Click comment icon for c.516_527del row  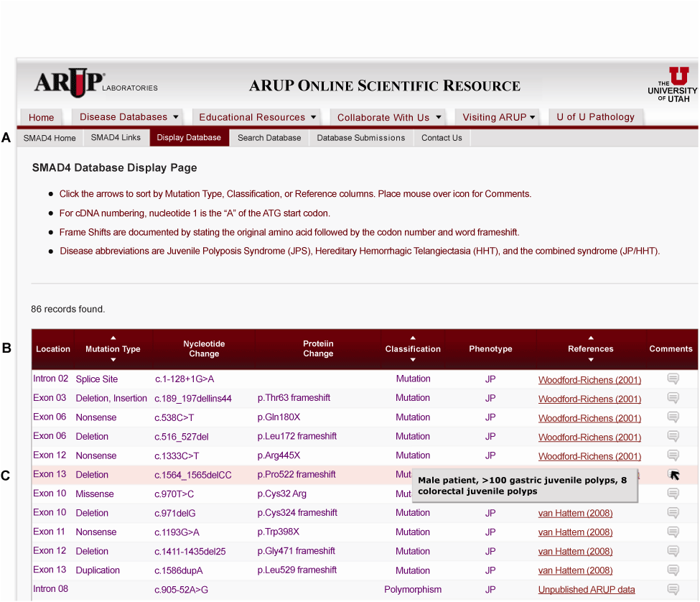673,436
